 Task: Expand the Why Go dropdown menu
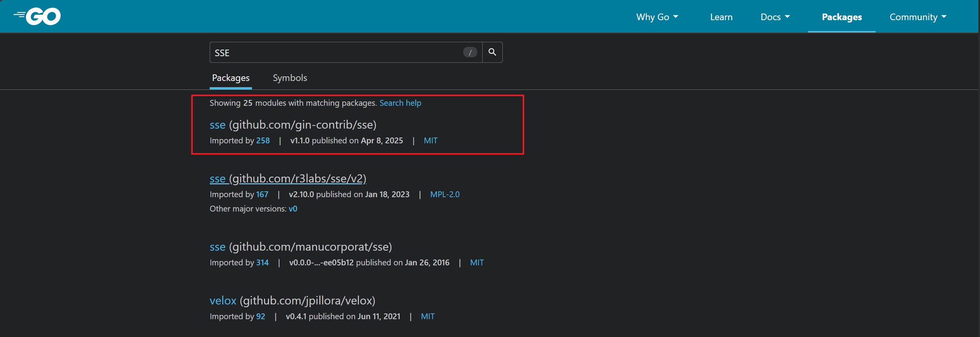pos(657,17)
